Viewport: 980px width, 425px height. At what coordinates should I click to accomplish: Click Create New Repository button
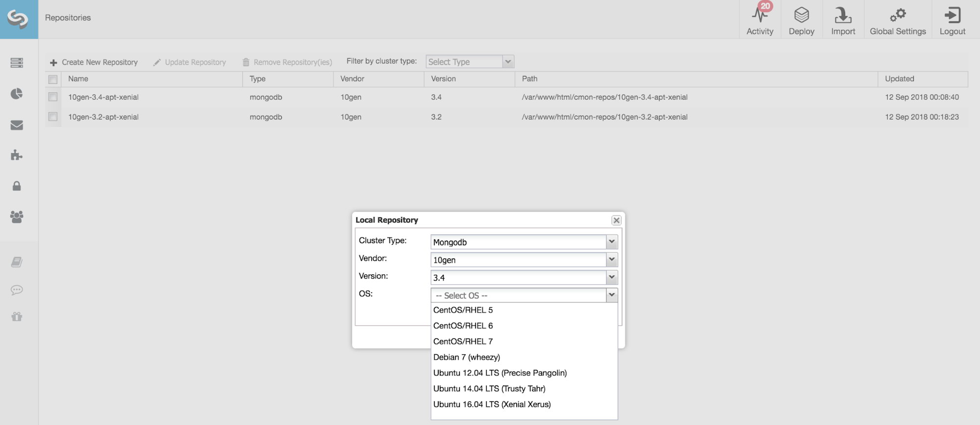pyautogui.click(x=94, y=62)
